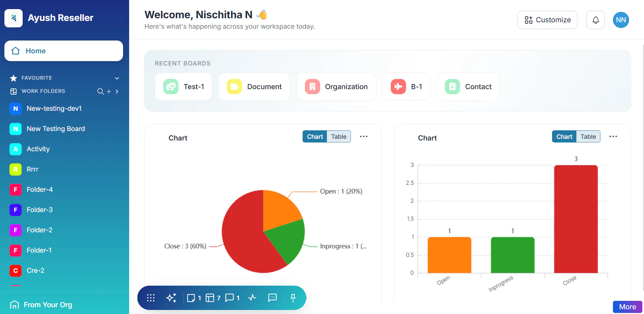Screen dimensions: 644x314
Task: Open the Organization recent board
Action: click(x=336, y=87)
